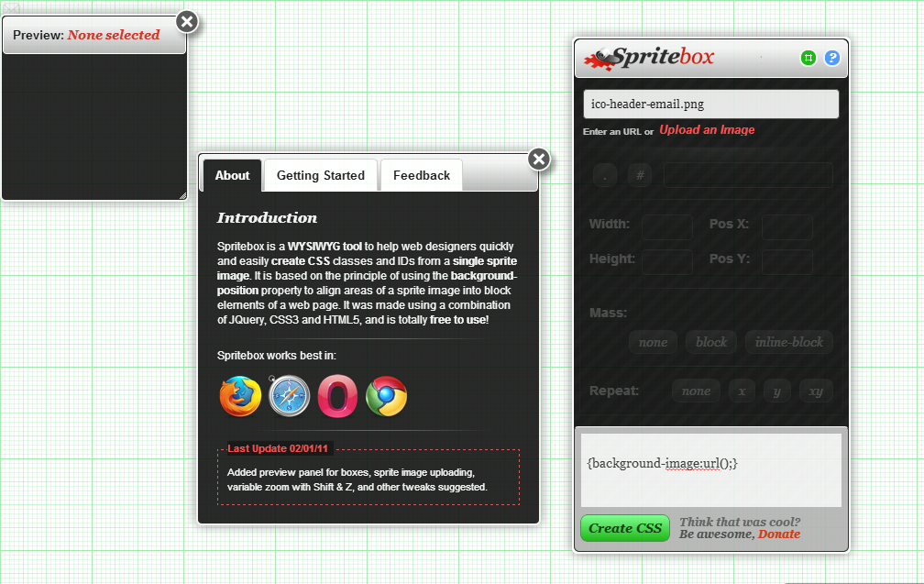Click the Safari browser icon
The image size is (924, 584).
click(289, 395)
